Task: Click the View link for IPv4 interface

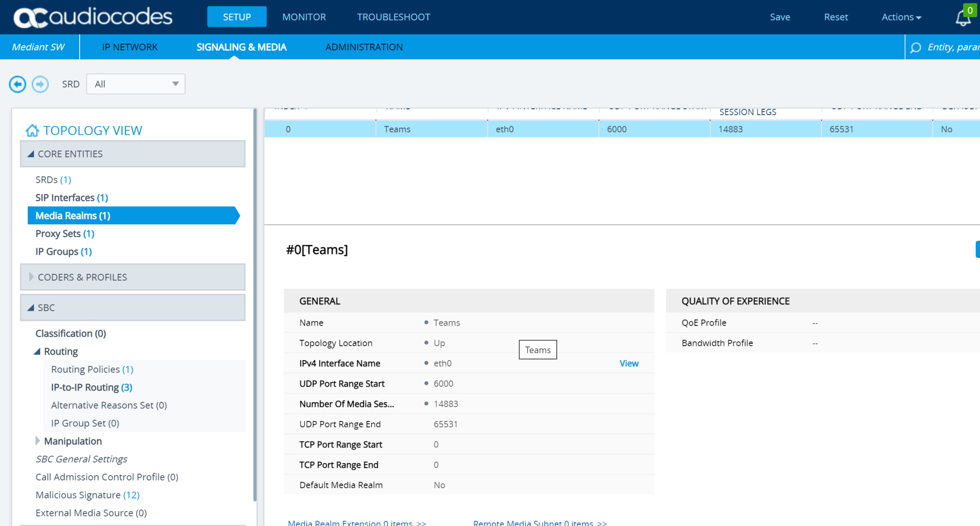Action: tap(629, 363)
